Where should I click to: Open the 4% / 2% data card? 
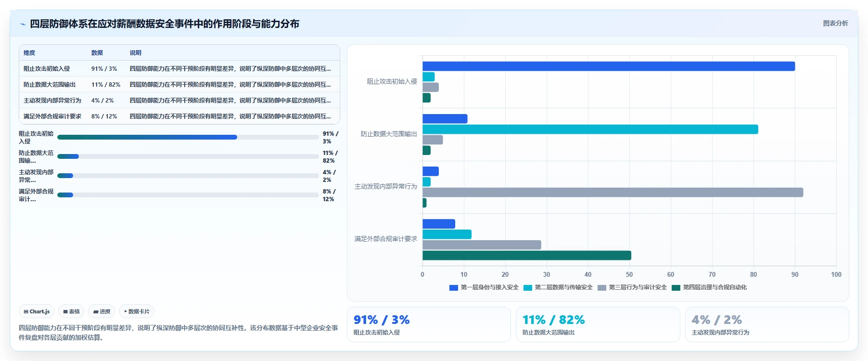click(x=767, y=324)
